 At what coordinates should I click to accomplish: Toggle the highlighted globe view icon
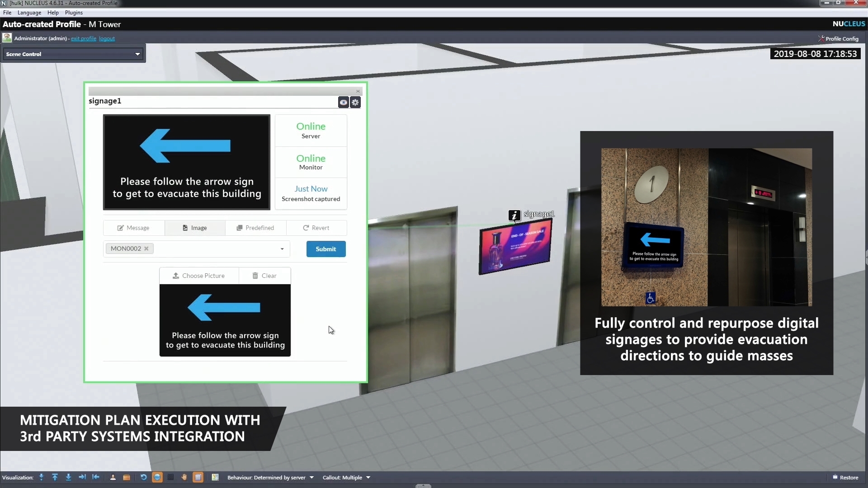[157, 477]
